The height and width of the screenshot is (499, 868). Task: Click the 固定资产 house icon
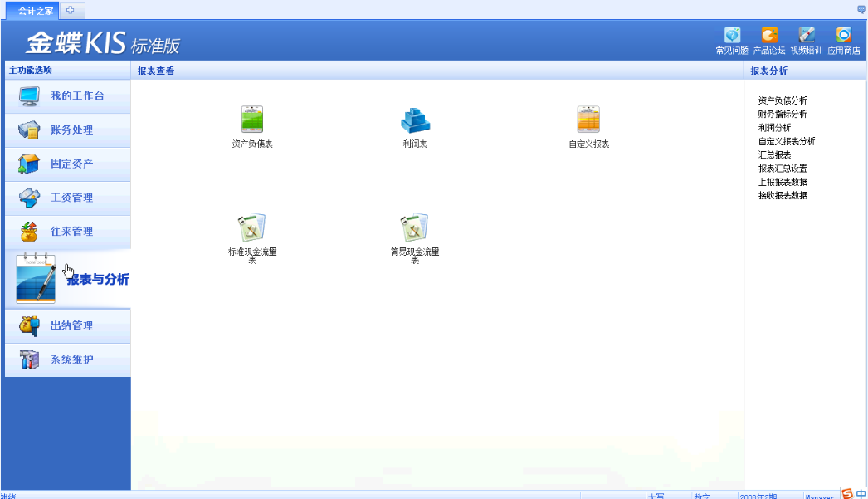click(x=29, y=164)
